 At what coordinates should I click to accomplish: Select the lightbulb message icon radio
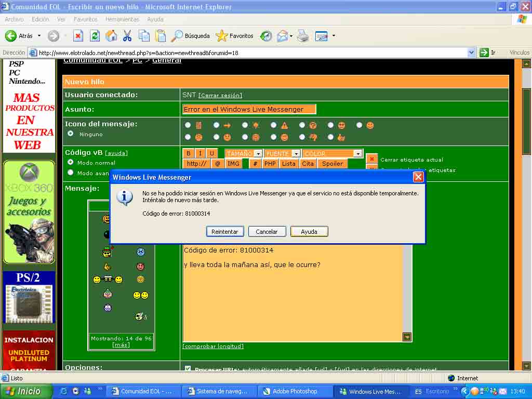click(245, 125)
